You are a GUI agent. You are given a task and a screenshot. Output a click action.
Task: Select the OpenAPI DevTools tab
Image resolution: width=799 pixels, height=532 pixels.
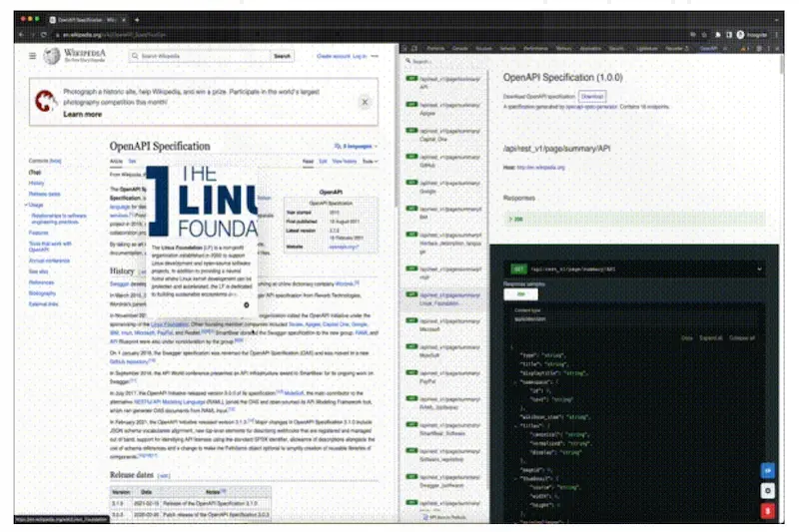click(x=708, y=48)
